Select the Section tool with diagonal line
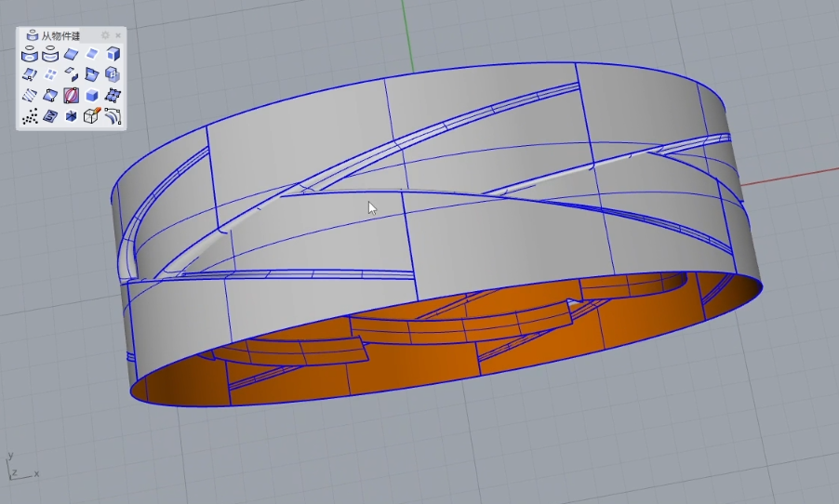 point(50,96)
